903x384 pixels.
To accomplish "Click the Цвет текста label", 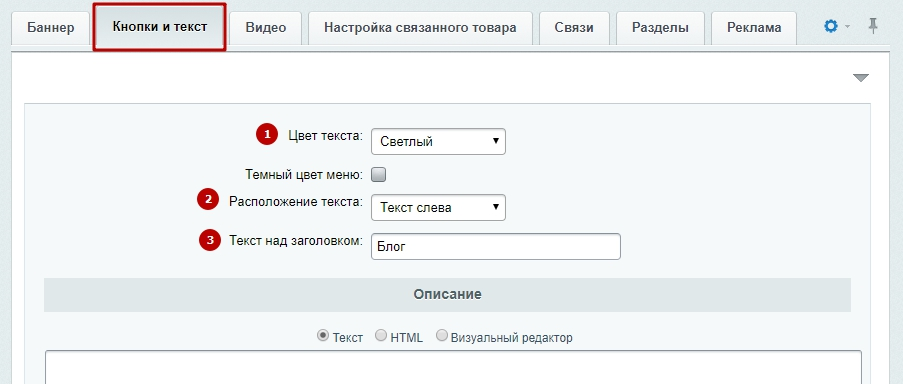I will [325, 136].
